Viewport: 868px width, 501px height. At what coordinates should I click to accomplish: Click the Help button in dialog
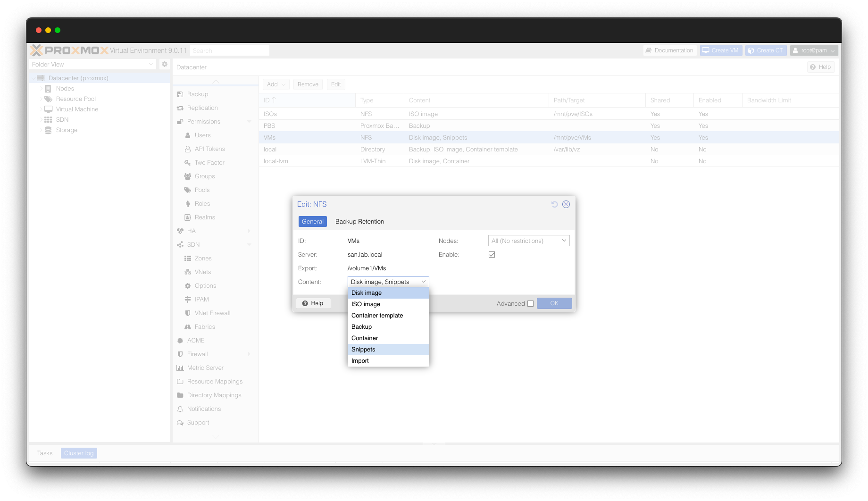pyautogui.click(x=313, y=303)
